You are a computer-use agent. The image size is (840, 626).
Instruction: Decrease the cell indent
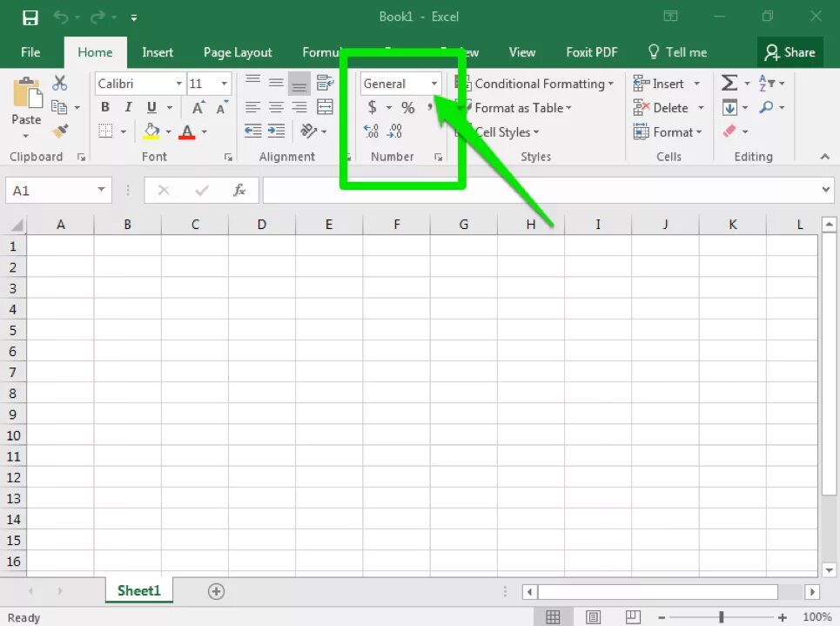click(252, 131)
